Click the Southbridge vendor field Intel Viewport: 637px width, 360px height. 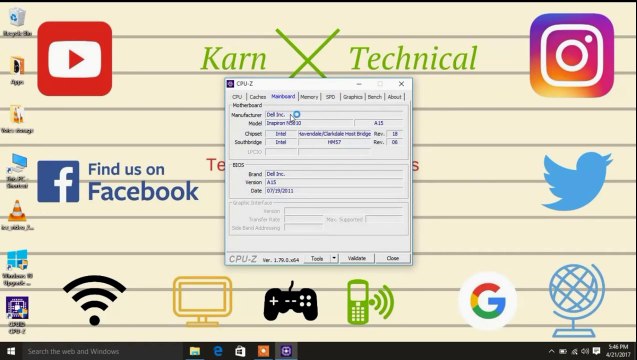(x=281, y=142)
